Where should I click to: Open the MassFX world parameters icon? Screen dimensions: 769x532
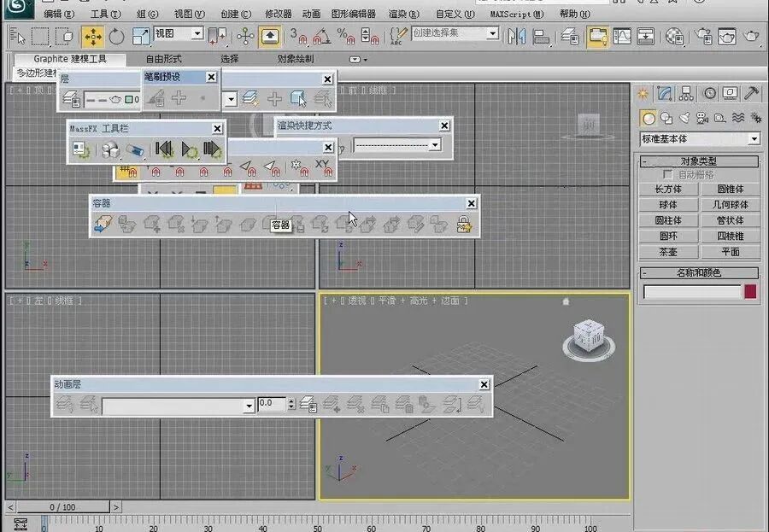81,149
